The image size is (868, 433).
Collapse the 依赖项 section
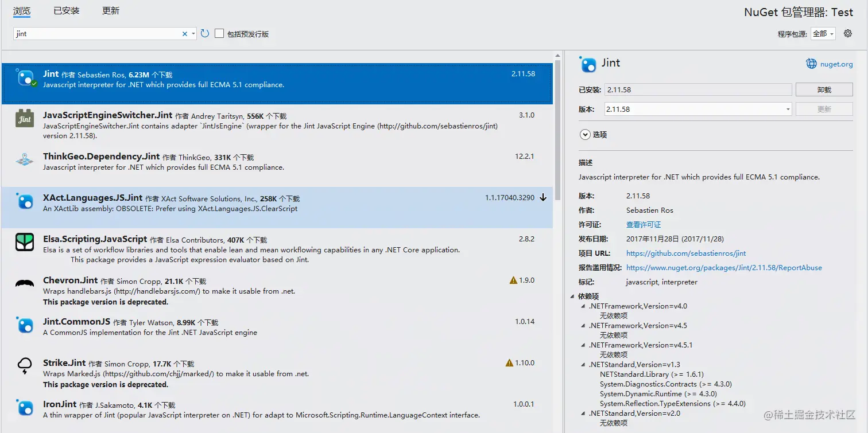tap(572, 297)
